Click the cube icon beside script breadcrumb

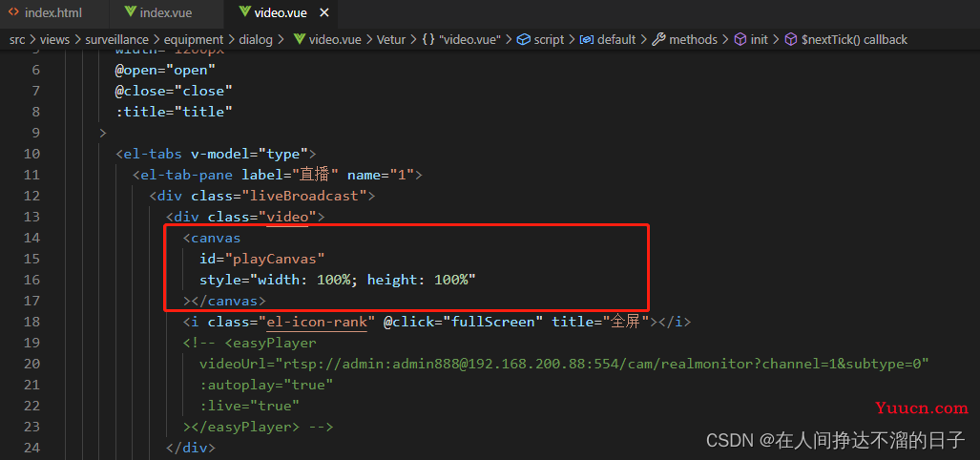[x=523, y=39]
